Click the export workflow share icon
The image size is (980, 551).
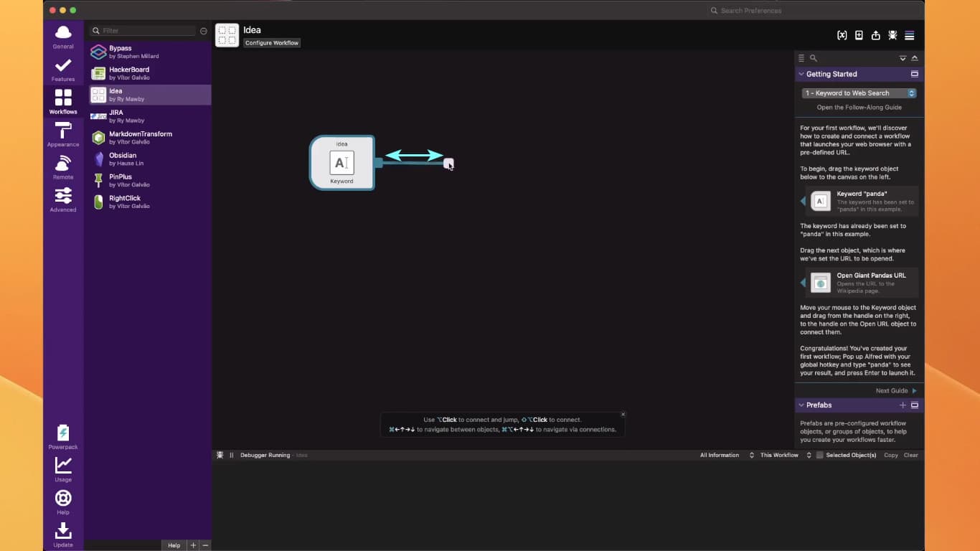pyautogui.click(x=875, y=35)
